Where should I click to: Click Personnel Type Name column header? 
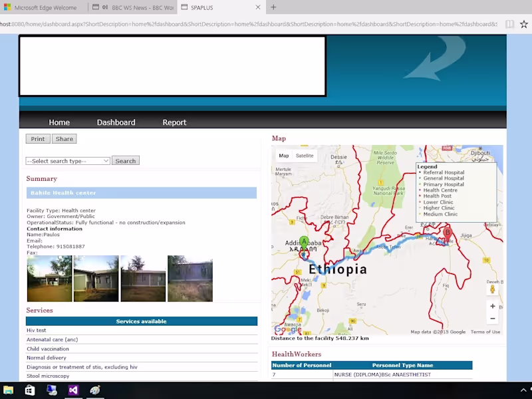403,365
